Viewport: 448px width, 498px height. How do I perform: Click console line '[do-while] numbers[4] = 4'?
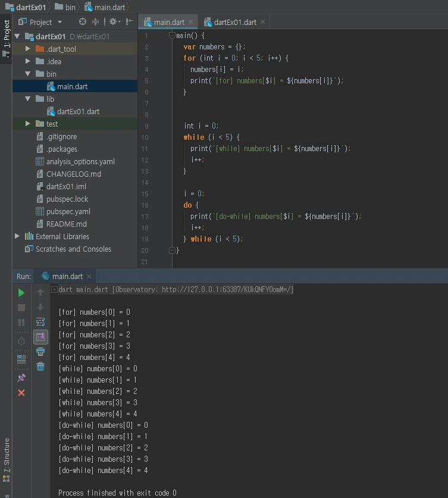tap(103, 470)
